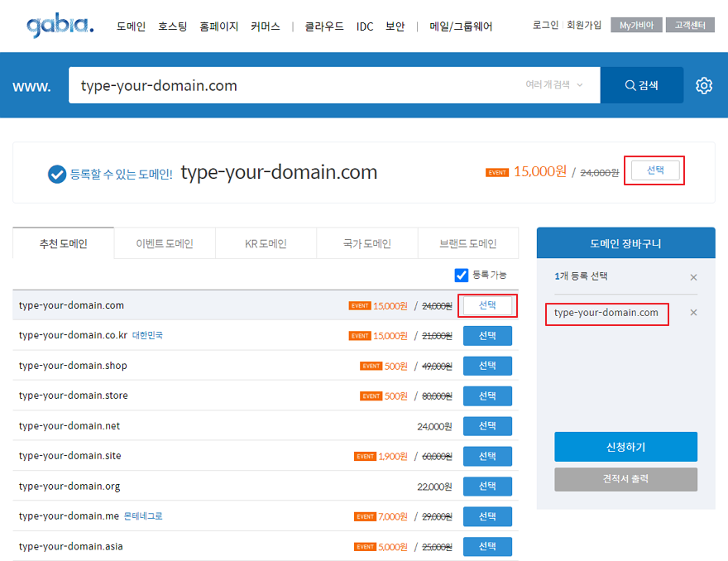Click the EVENT badge in the .site row
728x561 pixels.
point(365,457)
